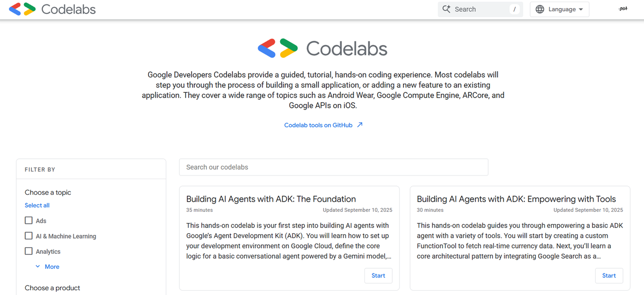Viewport: 644px width, 295px height.
Task: Check the Ads topic checkbox
Action: tap(28, 220)
